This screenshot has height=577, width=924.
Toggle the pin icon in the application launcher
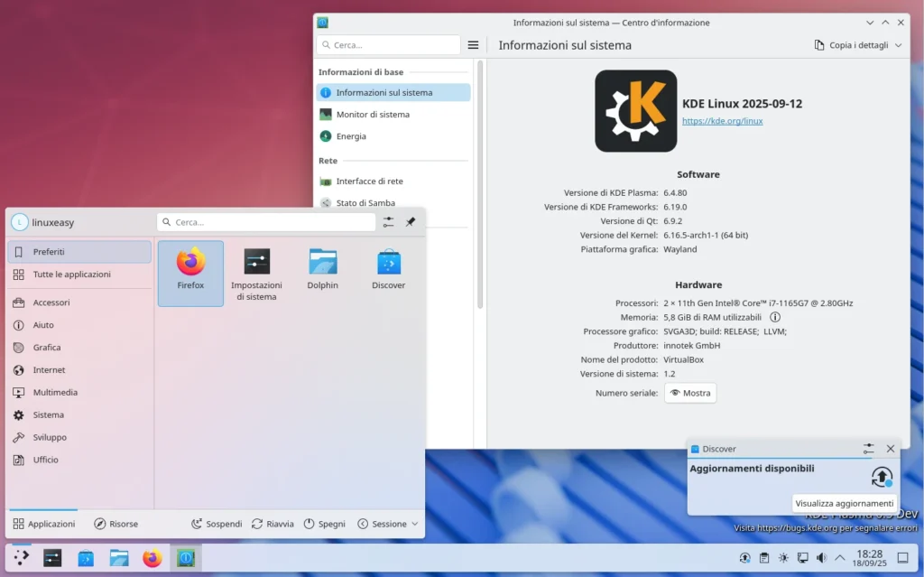411,221
